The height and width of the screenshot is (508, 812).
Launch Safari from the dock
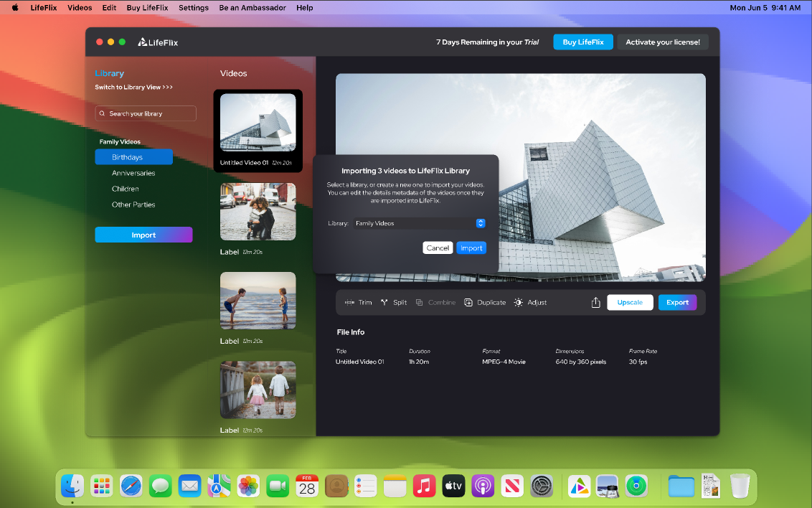131,486
